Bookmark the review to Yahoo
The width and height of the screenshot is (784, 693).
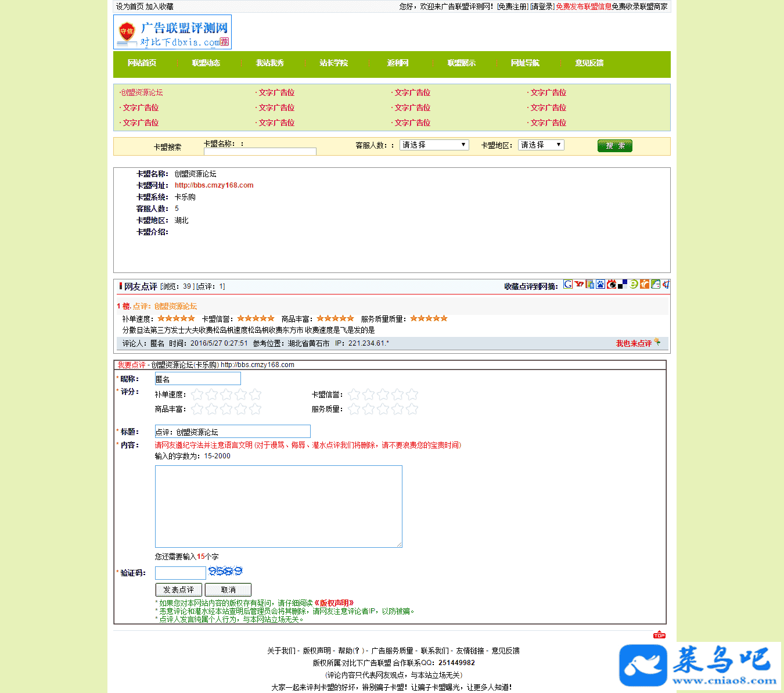point(579,284)
